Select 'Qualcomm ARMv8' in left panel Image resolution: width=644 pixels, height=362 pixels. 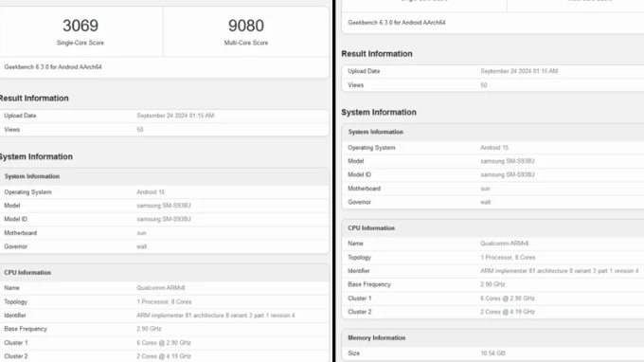[x=161, y=288]
